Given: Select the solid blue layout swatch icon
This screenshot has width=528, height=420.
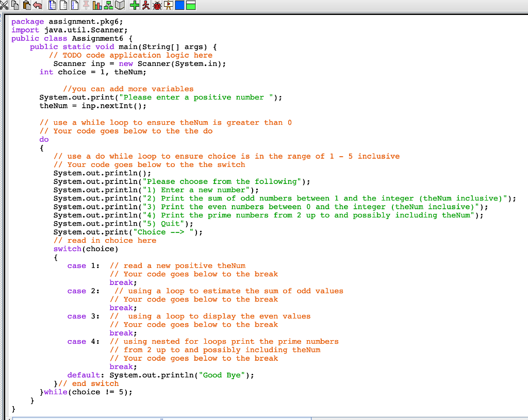Looking at the screenshot, I should click(x=179, y=5).
